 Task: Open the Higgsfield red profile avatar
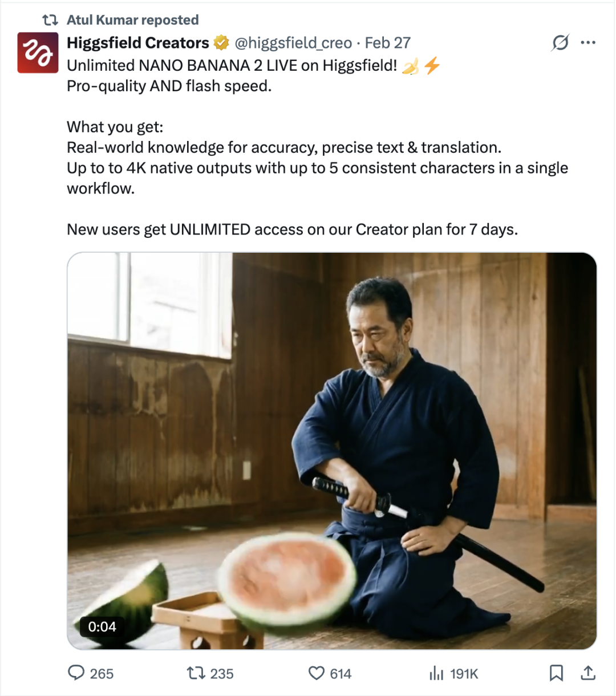pos(38,52)
